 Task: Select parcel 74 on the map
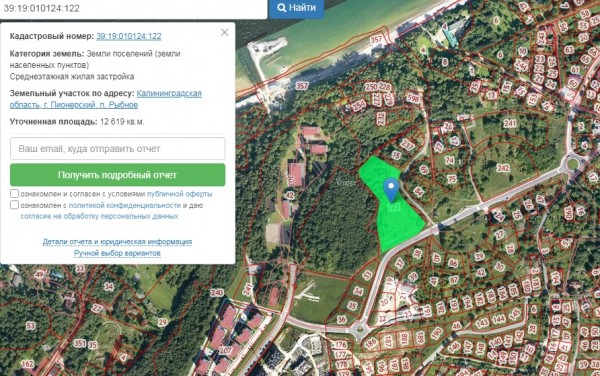[x=449, y=161]
